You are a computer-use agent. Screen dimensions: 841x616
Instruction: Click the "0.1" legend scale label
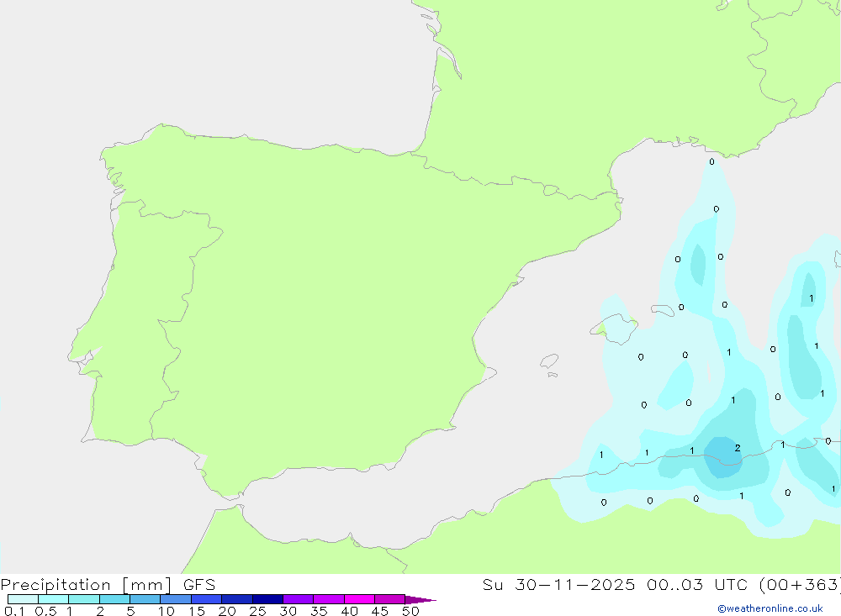tap(14, 611)
